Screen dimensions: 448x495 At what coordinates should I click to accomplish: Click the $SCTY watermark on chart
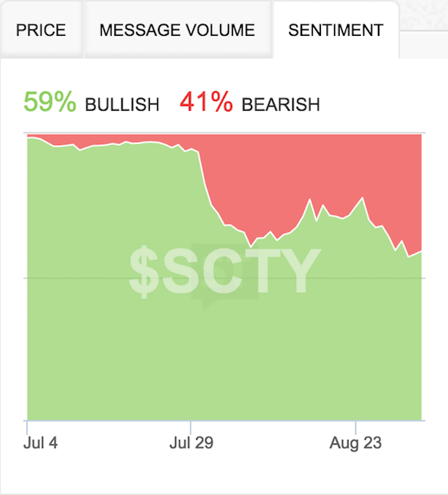(x=225, y=271)
